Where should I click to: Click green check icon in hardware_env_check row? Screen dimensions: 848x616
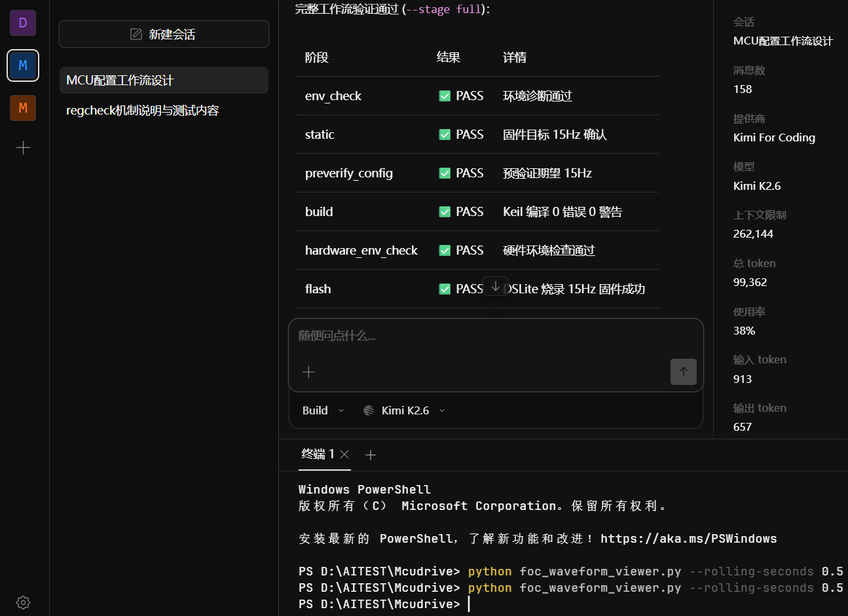(445, 251)
